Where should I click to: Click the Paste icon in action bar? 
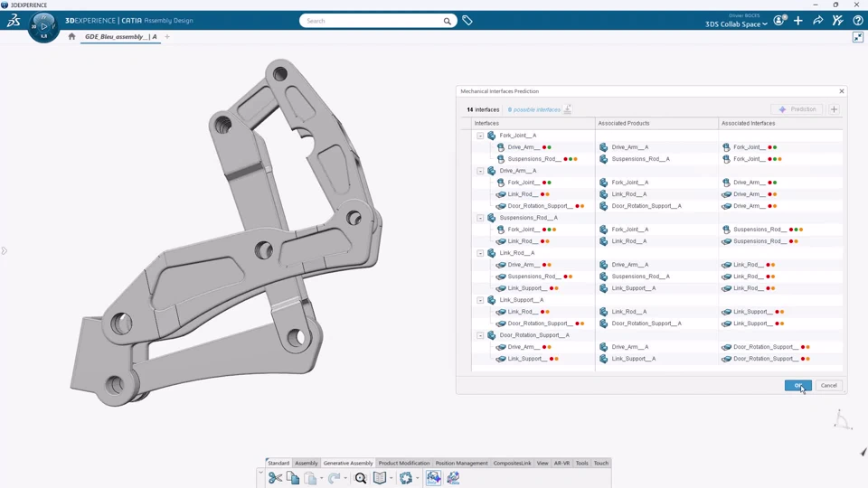[x=310, y=478]
